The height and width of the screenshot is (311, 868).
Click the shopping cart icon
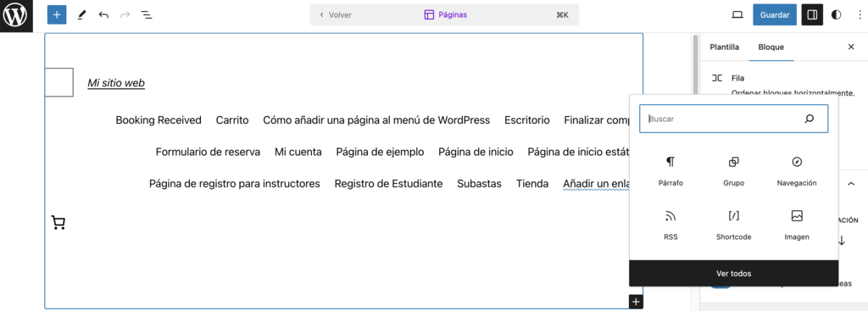tap(58, 223)
